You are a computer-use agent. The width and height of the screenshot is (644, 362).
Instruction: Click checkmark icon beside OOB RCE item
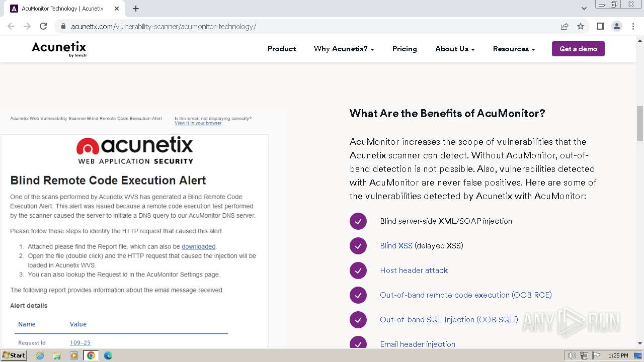[358, 295]
